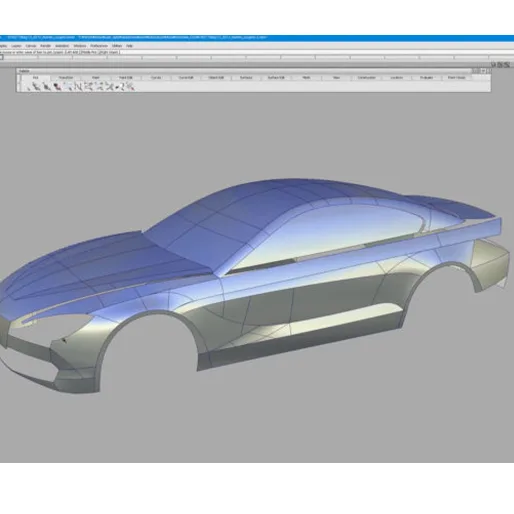Switch to the Construction palette tab
The width and height of the screenshot is (514, 514).
click(366, 77)
